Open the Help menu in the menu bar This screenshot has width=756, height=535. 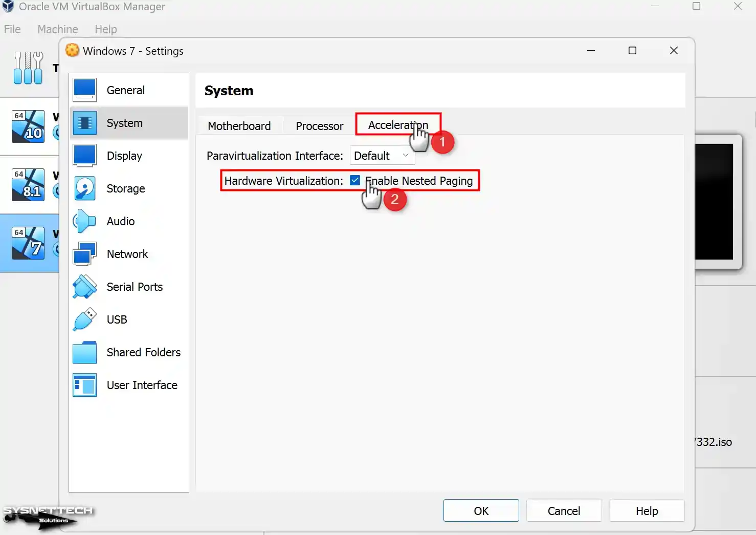(x=106, y=29)
